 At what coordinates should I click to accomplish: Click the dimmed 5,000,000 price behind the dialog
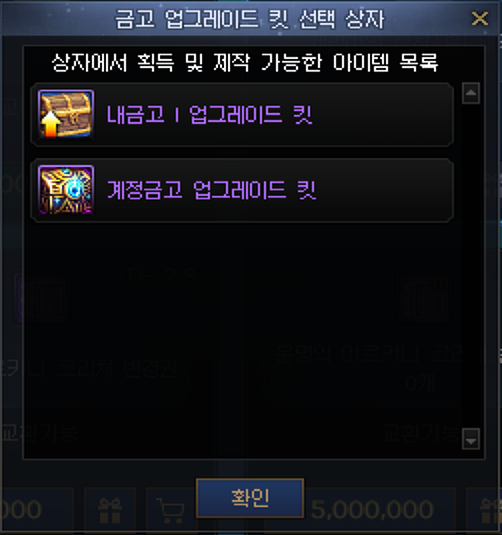click(372, 509)
